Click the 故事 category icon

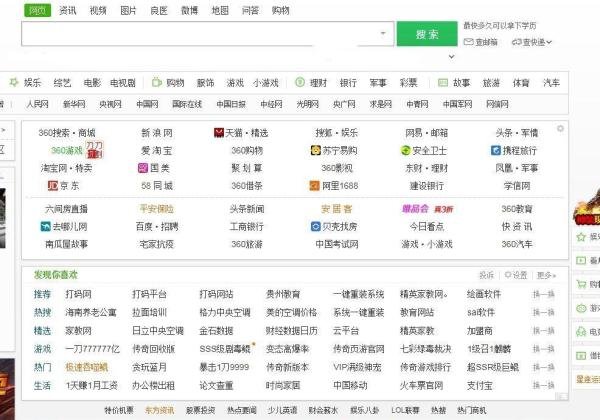click(x=443, y=82)
